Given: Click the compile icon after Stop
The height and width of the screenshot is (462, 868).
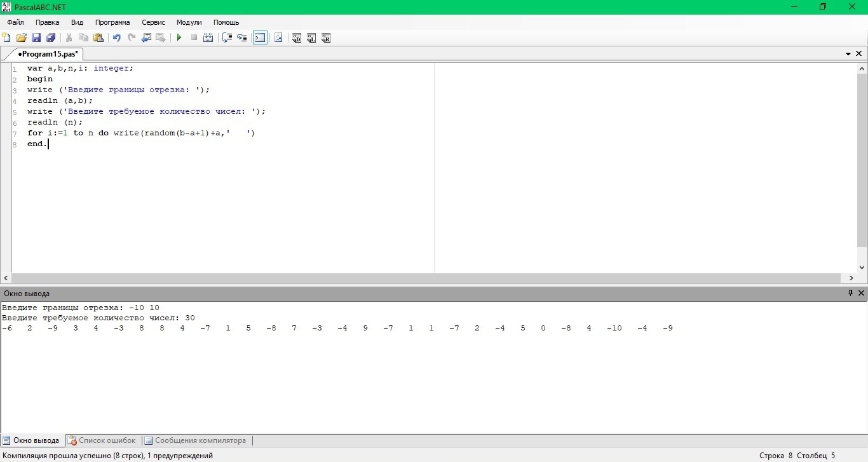Looking at the screenshot, I should [x=208, y=38].
